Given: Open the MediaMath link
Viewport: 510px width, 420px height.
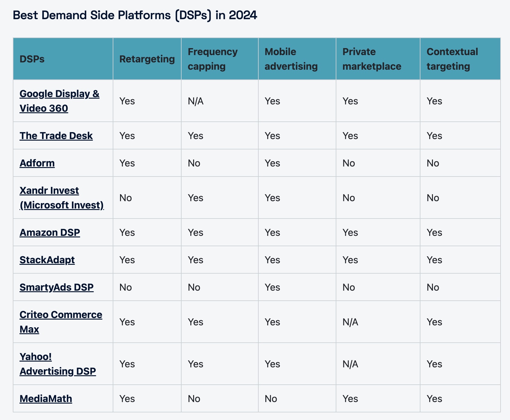Looking at the screenshot, I should click(46, 399).
